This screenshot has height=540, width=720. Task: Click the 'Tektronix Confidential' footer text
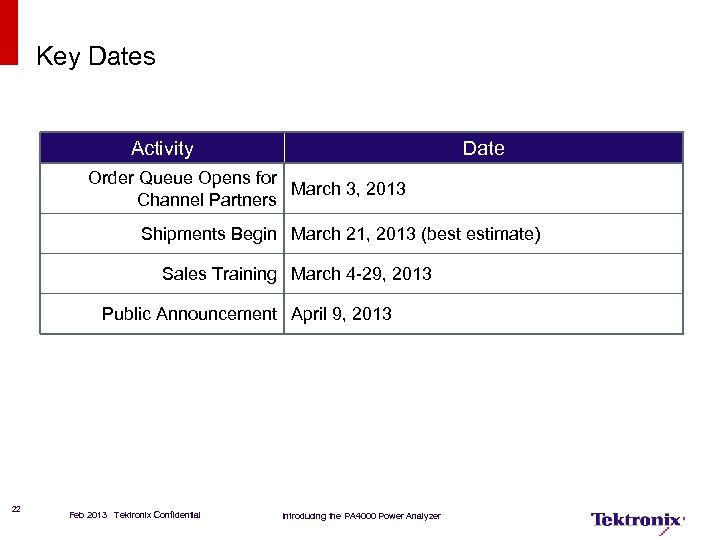157,516
